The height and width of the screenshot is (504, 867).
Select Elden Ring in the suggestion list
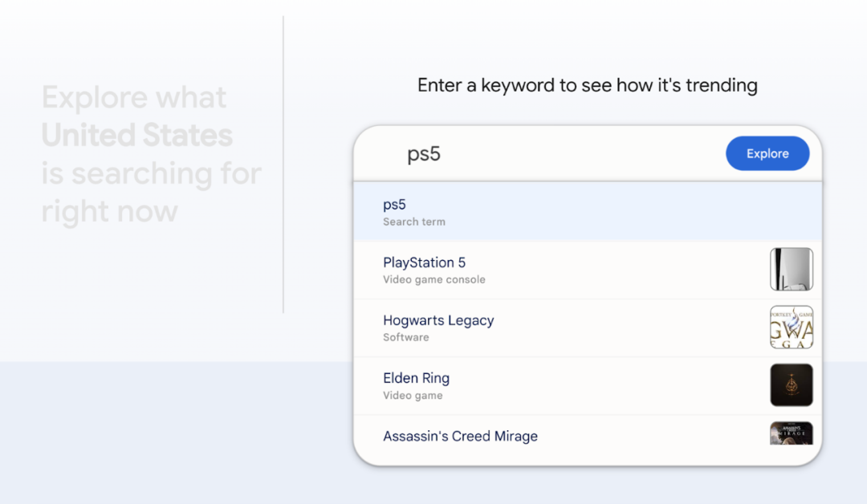[x=416, y=378]
